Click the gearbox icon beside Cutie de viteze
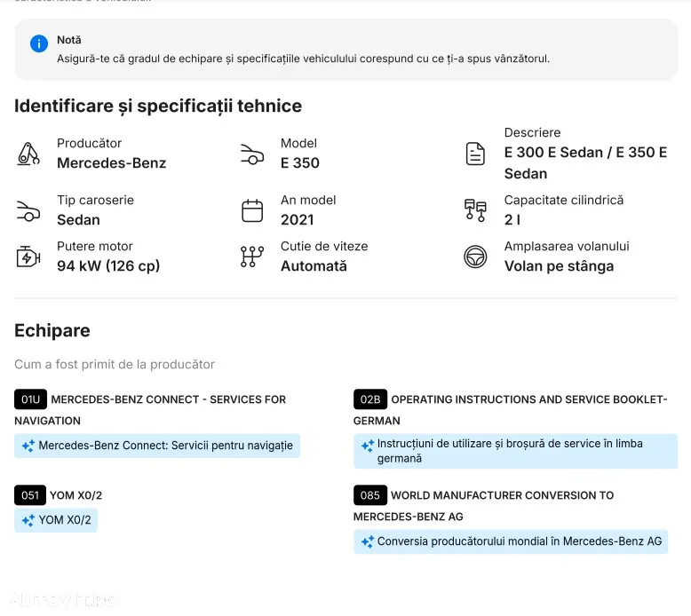 pyautogui.click(x=252, y=257)
